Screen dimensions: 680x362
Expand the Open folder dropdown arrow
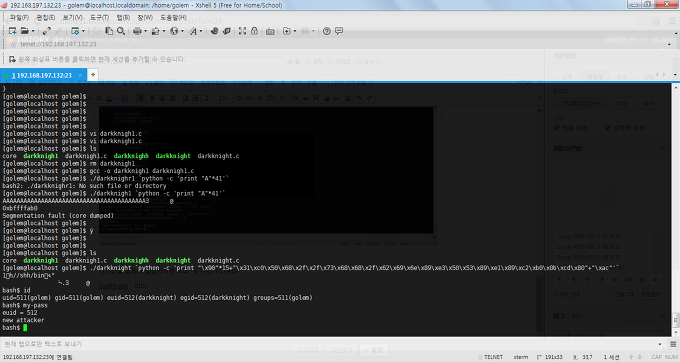(33, 31)
